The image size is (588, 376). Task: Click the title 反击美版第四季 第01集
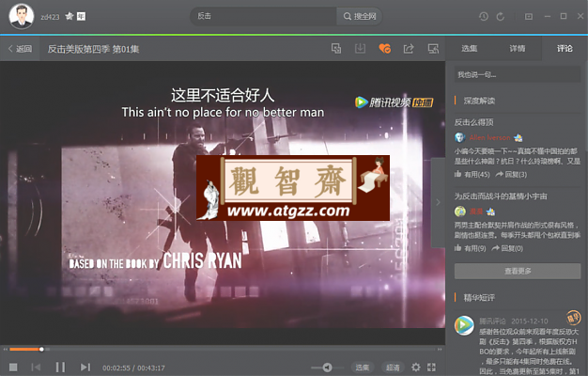(93, 49)
